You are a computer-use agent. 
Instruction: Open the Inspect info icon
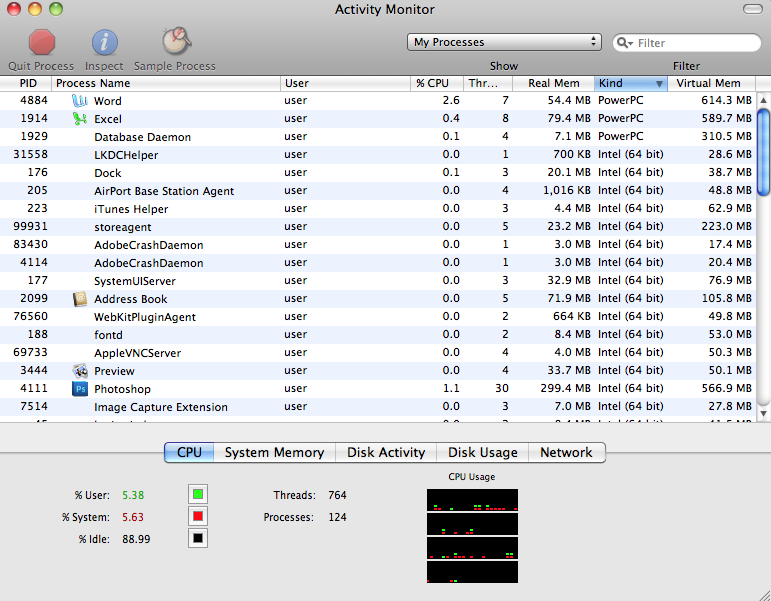[104, 42]
